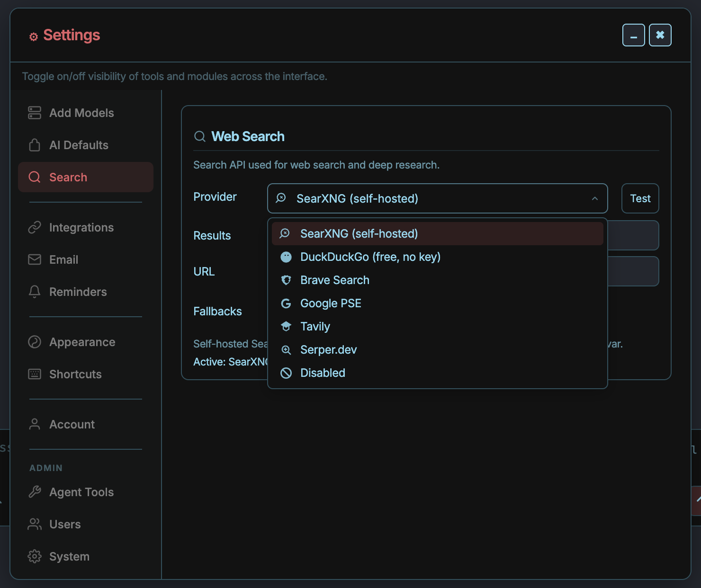Open the Users admin section
The image size is (701, 588).
pyautogui.click(x=85, y=524)
